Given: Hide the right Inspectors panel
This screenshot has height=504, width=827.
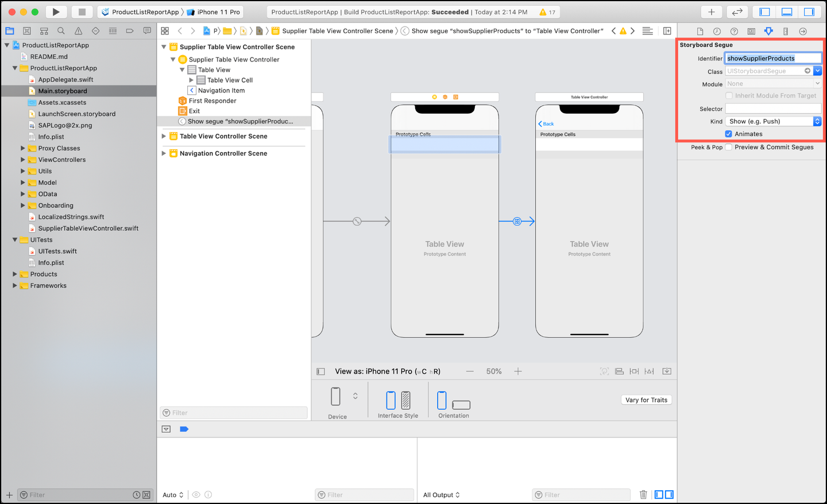Looking at the screenshot, I should coord(809,11).
